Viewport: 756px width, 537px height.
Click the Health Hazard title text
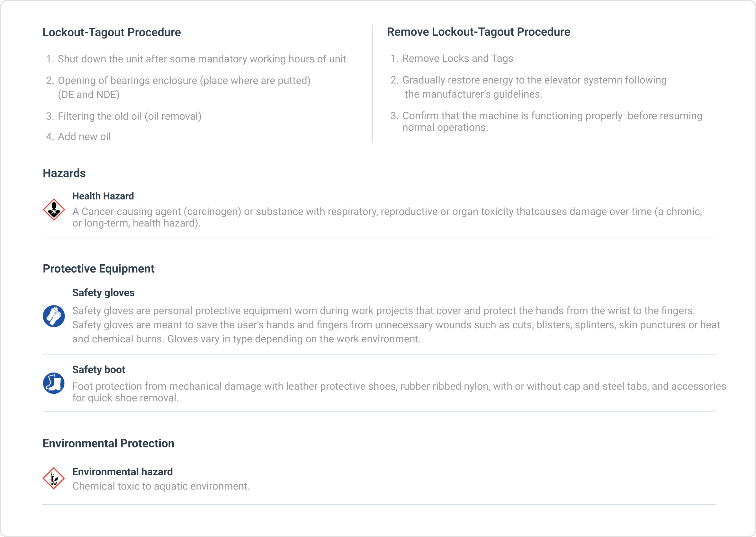(103, 196)
